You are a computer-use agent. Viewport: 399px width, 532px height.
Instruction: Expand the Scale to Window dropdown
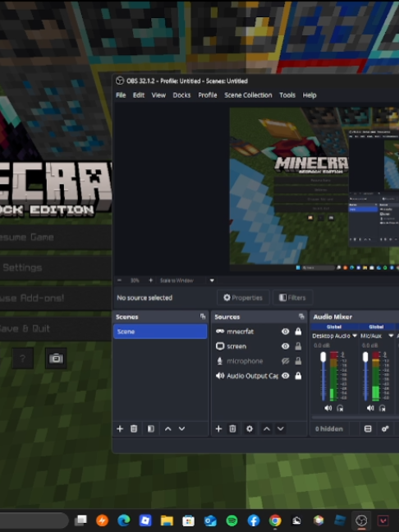tap(212, 281)
